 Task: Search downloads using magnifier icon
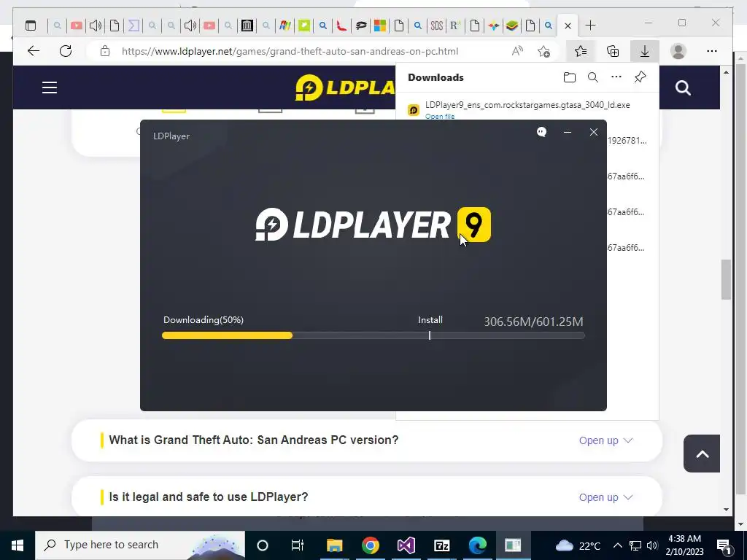(592, 77)
